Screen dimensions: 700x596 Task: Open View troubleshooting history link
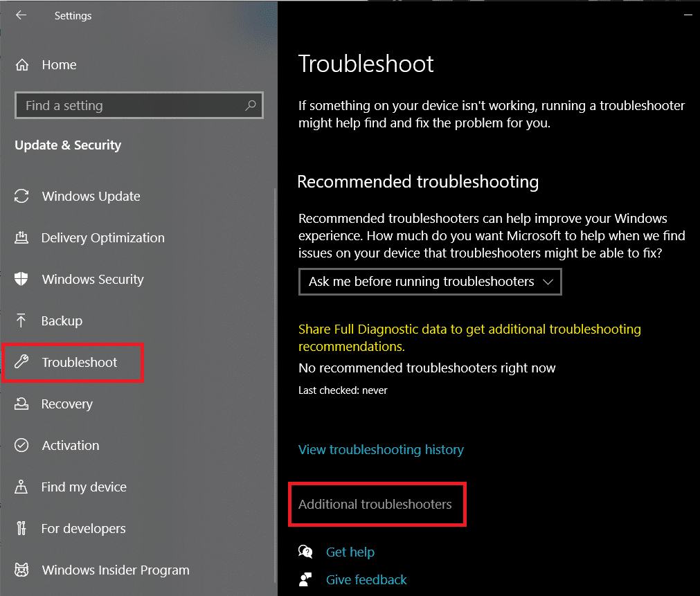click(381, 449)
